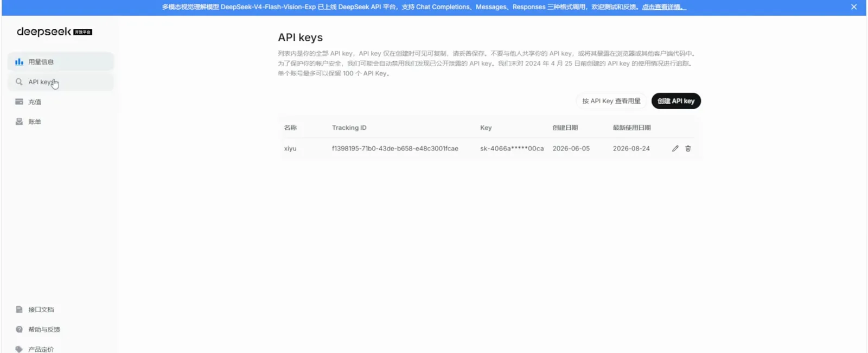Click the usage bar-chart icon
Image resolution: width=868 pixels, height=353 pixels.
click(19, 62)
